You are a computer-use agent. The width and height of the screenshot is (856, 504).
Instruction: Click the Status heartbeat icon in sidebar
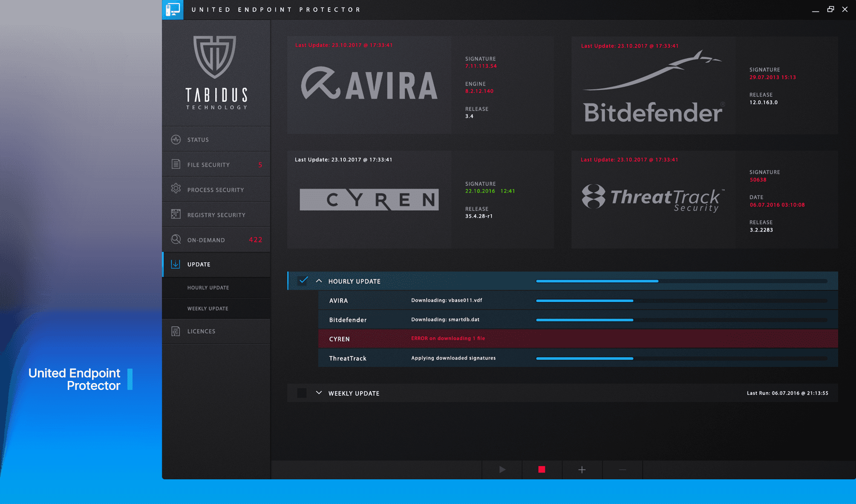[176, 140]
